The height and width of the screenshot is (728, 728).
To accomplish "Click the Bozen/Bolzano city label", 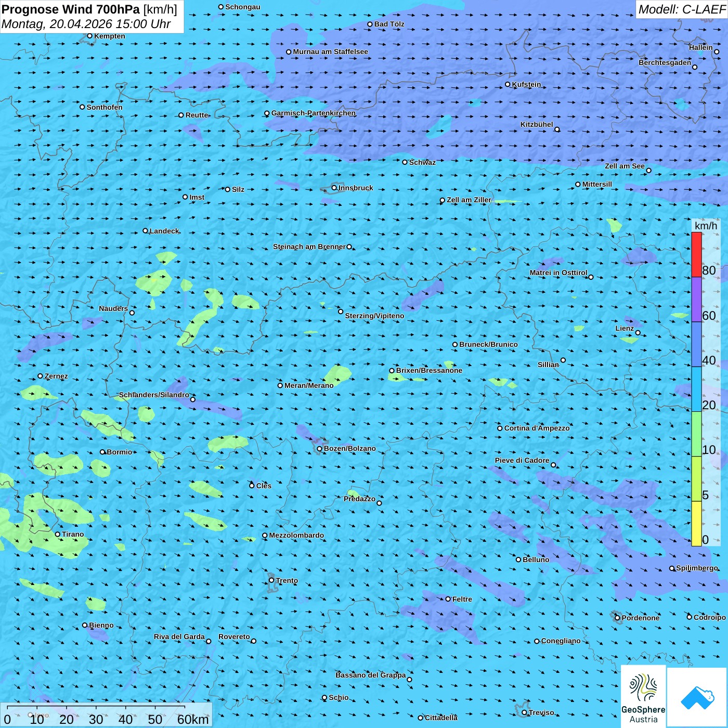I will pyautogui.click(x=349, y=448).
